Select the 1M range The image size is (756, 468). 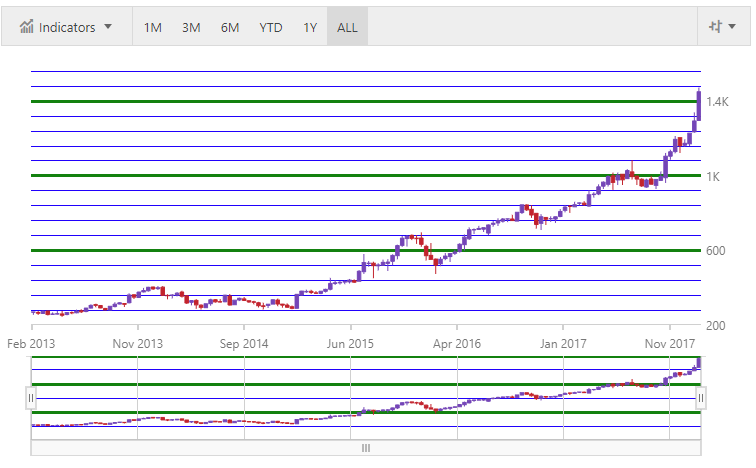coord(153,27)
